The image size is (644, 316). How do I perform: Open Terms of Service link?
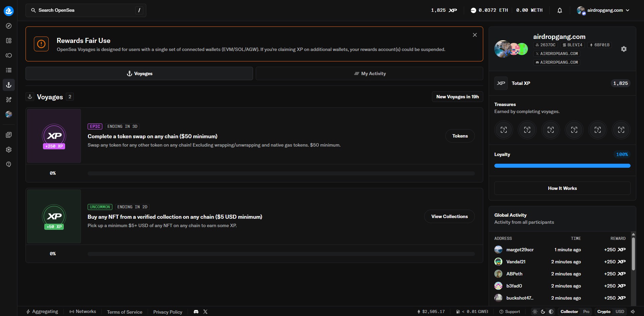point(125,312)
